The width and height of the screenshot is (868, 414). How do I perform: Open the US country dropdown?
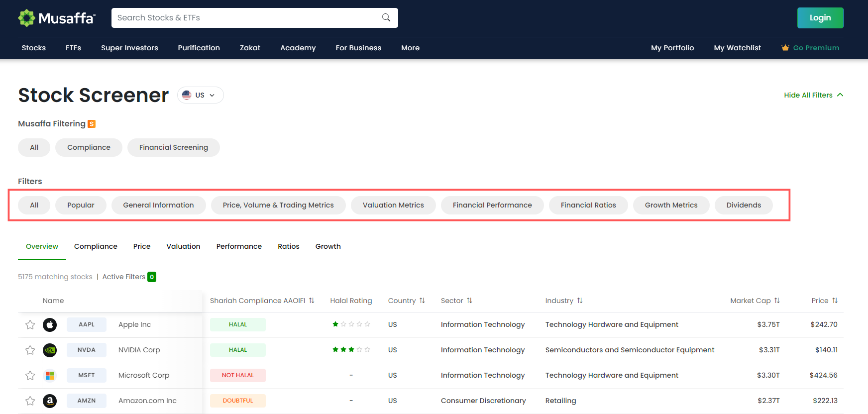pyautogui.click(x=200, y=95)
